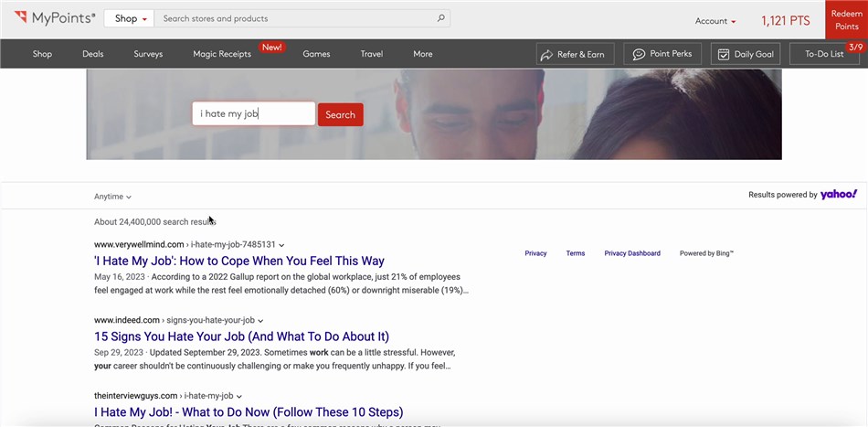The image size is (868, 427).
Task: Open the Daily Goal calendar button
Action: click(x=746, y=54)
